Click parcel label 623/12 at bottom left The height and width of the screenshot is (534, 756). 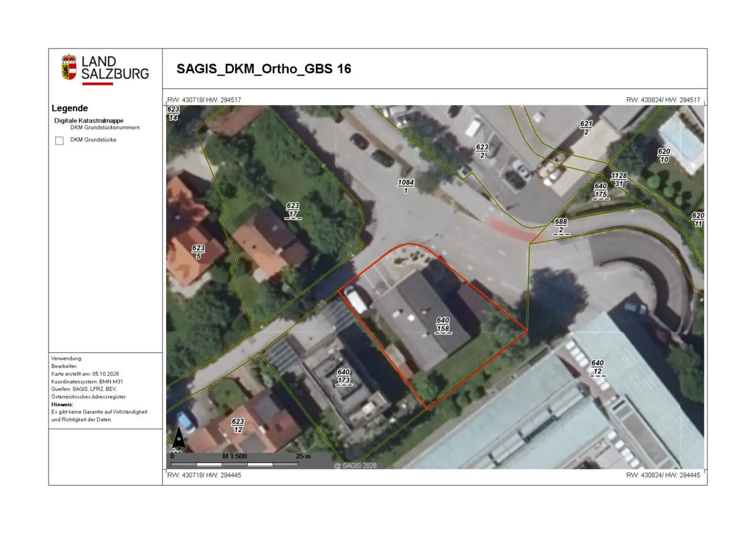point(238,425)
